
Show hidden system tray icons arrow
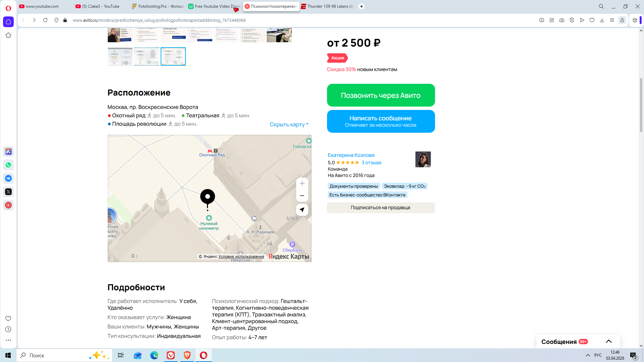click(x=588, y=355)
